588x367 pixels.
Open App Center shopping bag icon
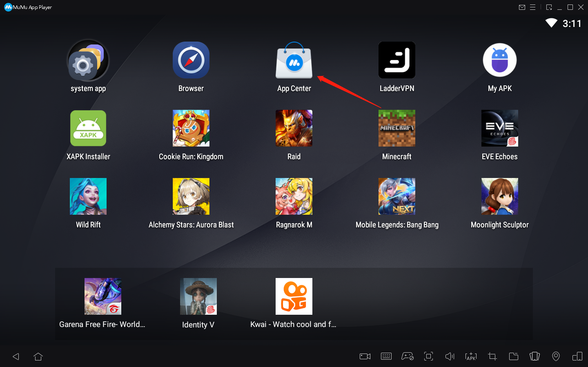(294, 60)
